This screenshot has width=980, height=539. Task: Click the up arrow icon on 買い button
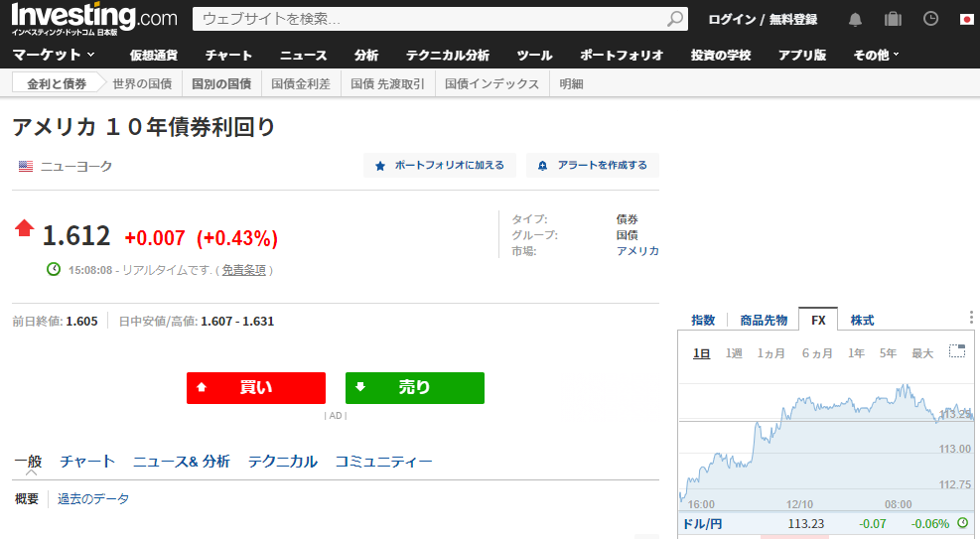point(202,387)
